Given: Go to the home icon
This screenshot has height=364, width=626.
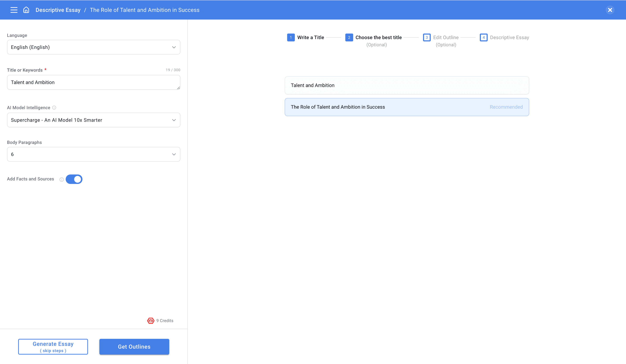Looking at the screenshot, I should [x=26, y=10].
